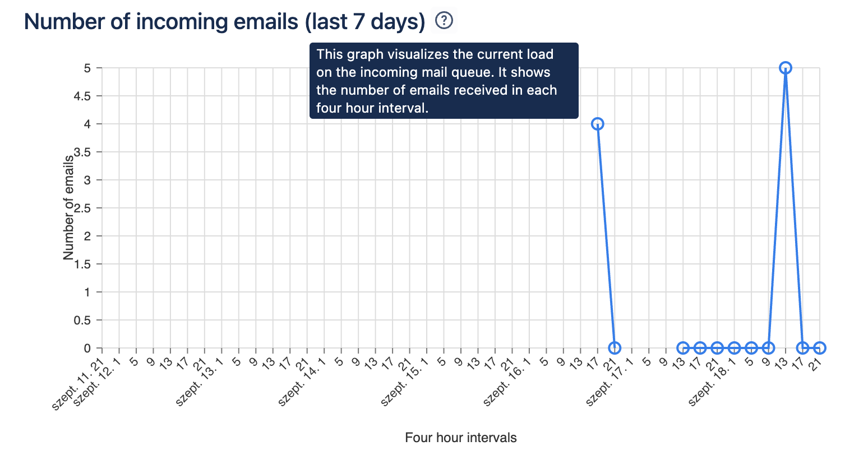Click the zero data point right after value 4
This screenshot has width=868, height=455.
click(615, 348)
